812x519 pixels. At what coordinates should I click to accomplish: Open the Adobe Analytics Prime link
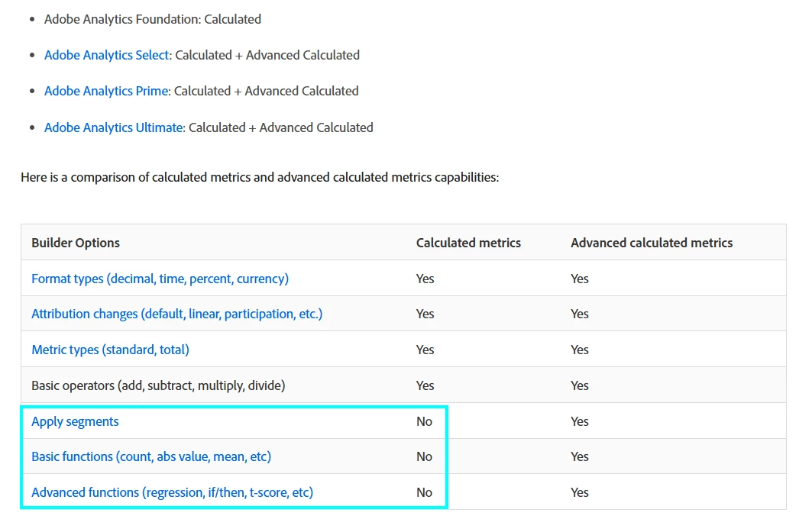[105, 91]
